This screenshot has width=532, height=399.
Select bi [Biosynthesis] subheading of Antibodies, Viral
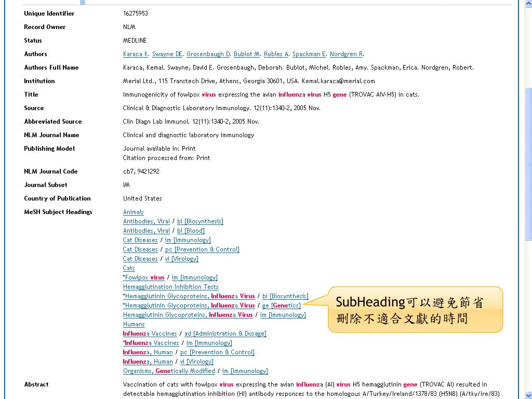point(200,221)
